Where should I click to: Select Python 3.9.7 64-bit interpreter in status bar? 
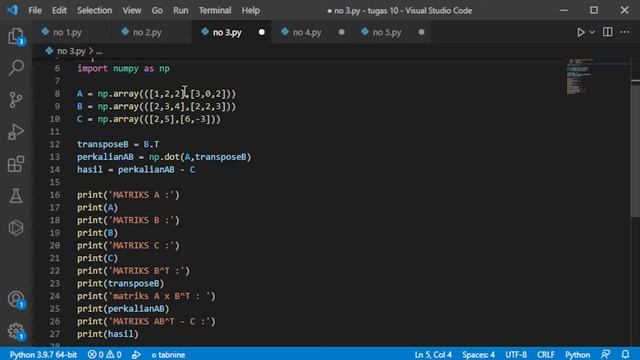[43, 355]
